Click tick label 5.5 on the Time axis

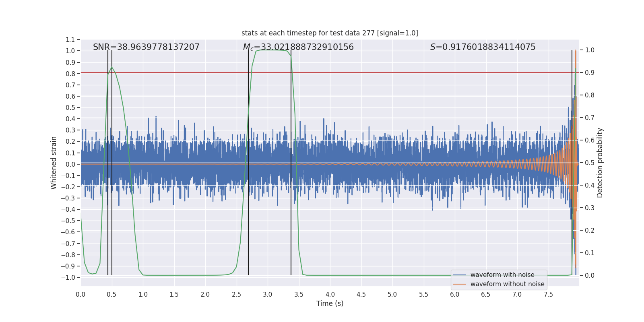coord(424,294)
